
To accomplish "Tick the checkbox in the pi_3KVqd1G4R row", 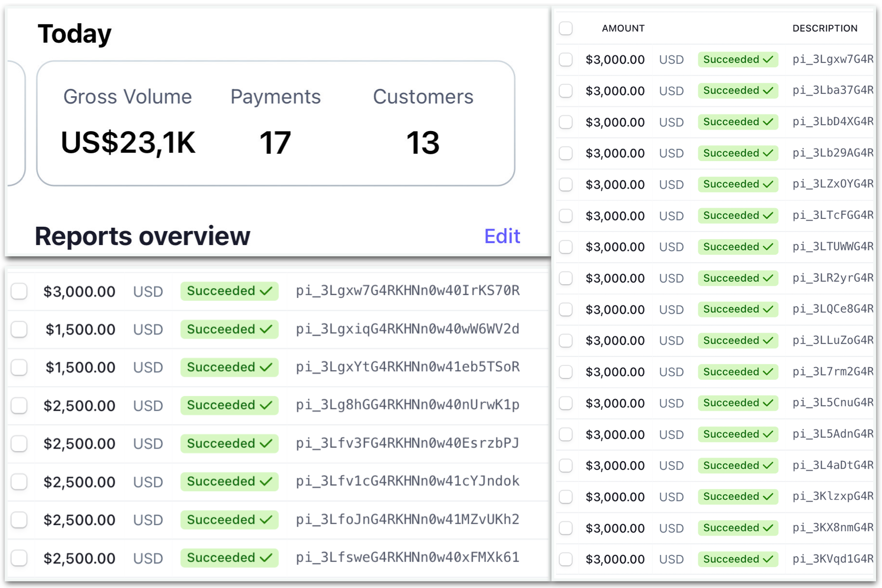I will 566,559.
